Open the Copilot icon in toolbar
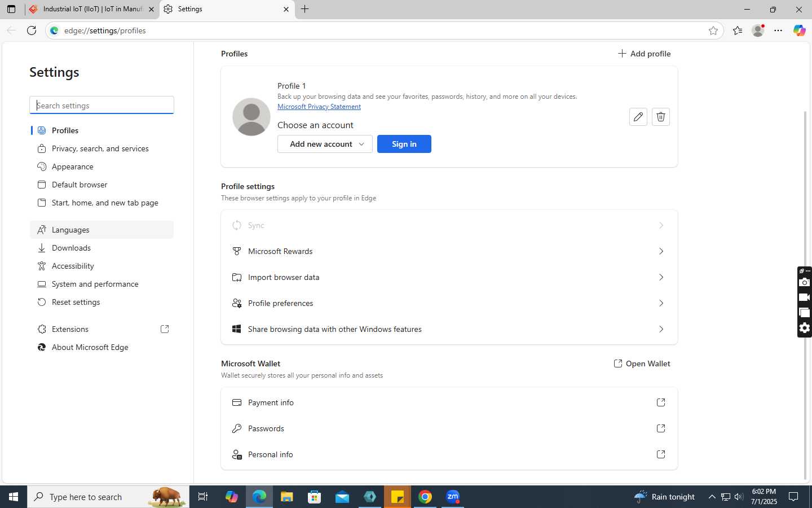 [799, 30]
